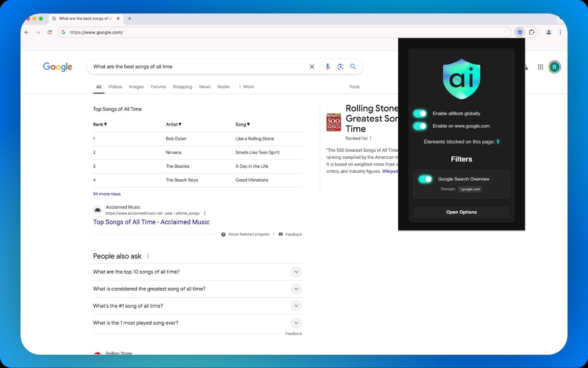
Task: Switch to News tab
Action: [204, 86]
